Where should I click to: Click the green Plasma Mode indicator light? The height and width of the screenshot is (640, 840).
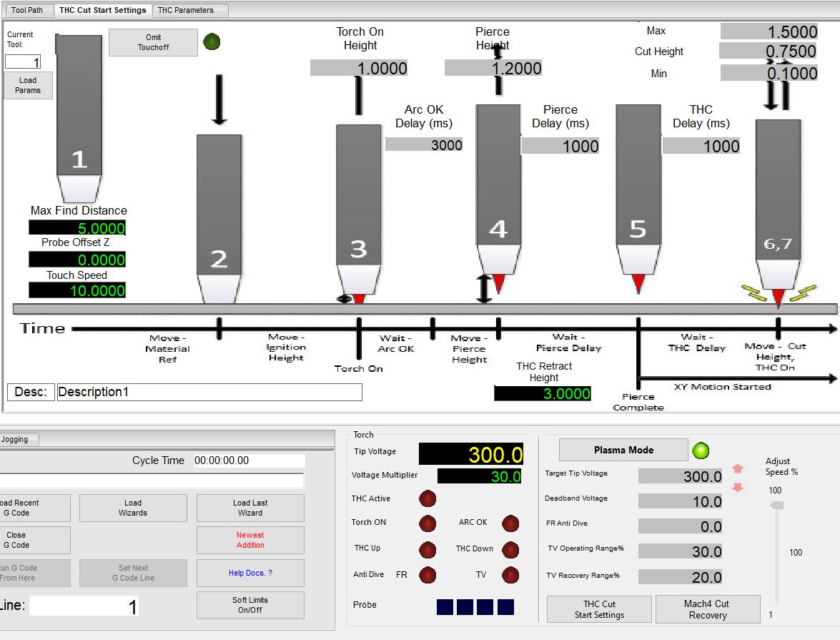pyautogui.click(x=701, y=451)
